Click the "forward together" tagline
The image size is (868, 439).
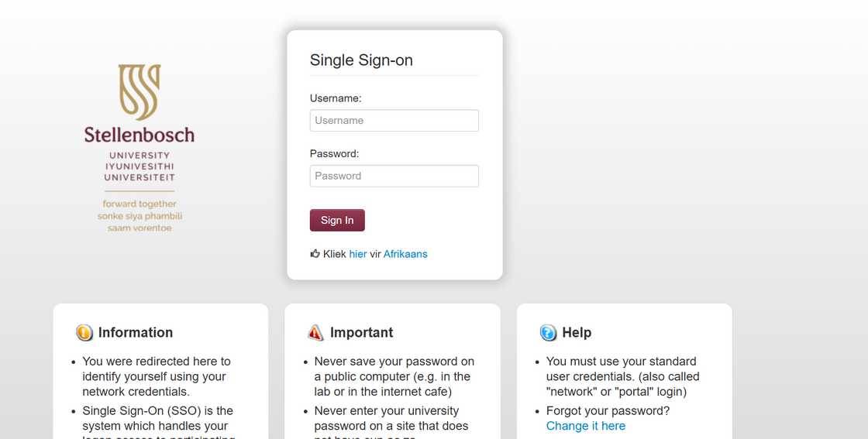pyautogui.click(x=139, y=204)
